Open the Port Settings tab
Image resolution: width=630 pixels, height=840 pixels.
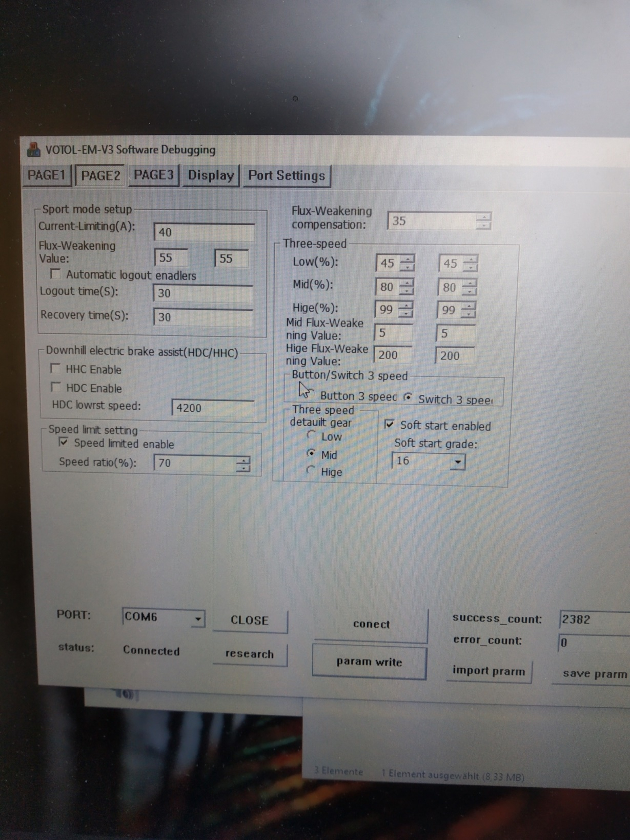pos(287,176)
